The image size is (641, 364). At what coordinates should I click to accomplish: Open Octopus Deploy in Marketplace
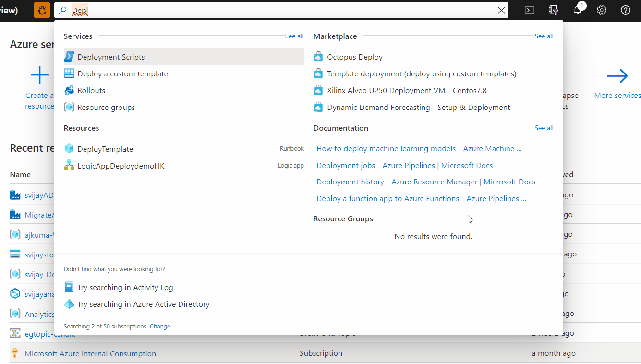[355, 57]
